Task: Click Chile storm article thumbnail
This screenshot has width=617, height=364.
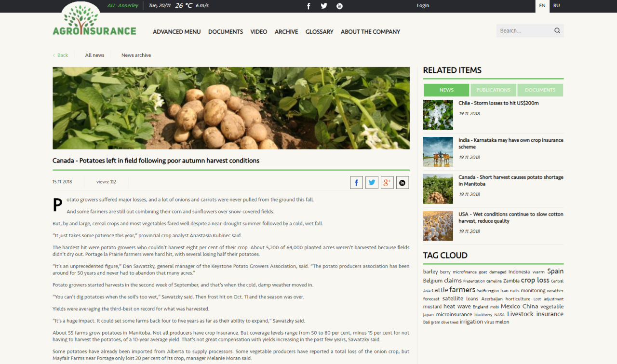Action: click(x=438, y=115)
